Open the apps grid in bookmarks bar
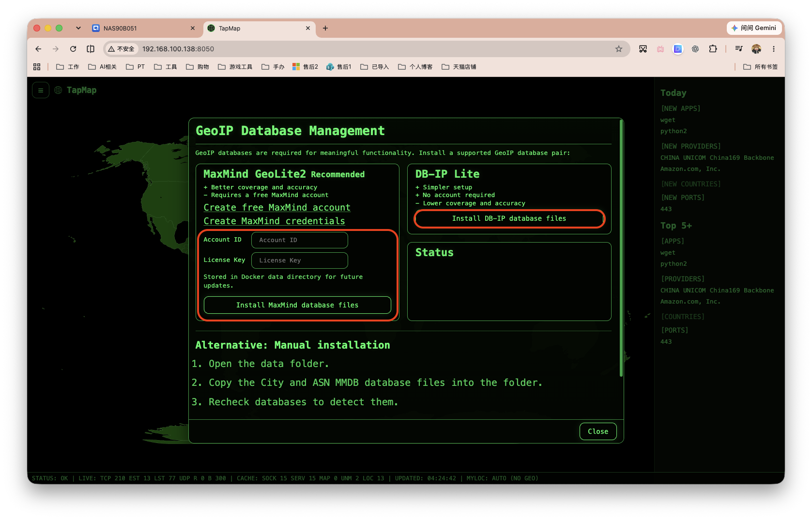 [37, 67]
